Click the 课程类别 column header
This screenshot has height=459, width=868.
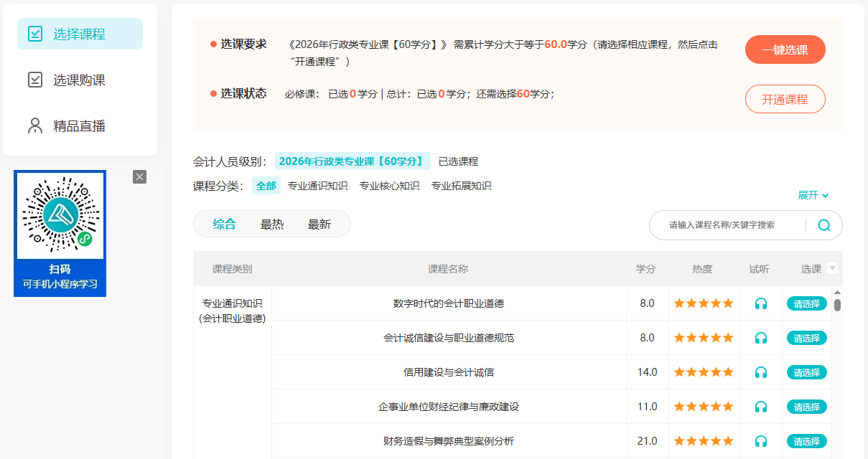[x=232, y=269]
